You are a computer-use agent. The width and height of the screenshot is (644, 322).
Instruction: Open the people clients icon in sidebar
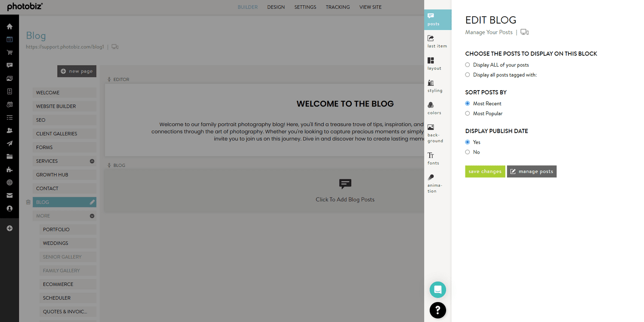click(x=9, y=131)
